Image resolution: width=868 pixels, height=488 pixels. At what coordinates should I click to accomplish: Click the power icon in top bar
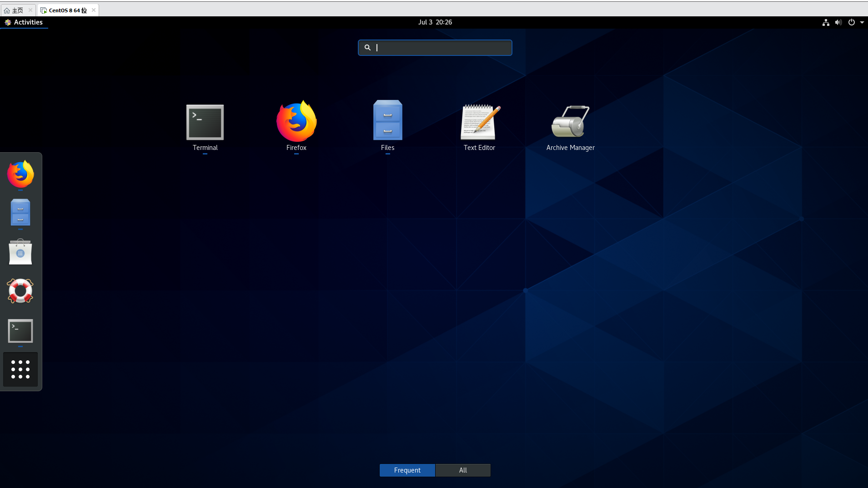pyautogui.click(x=851, y=22)
